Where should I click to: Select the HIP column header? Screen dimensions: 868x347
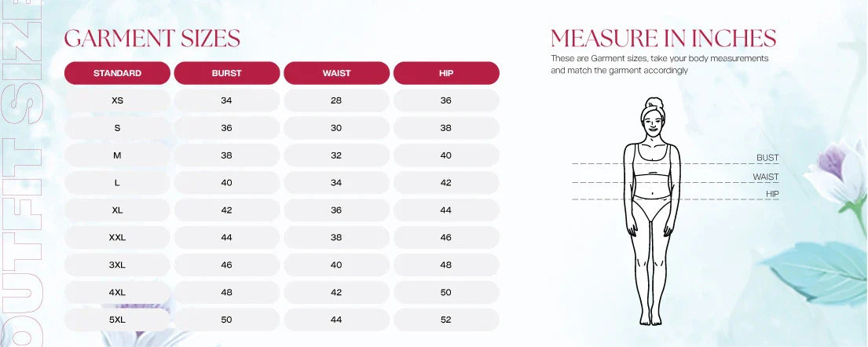point(446,73)
